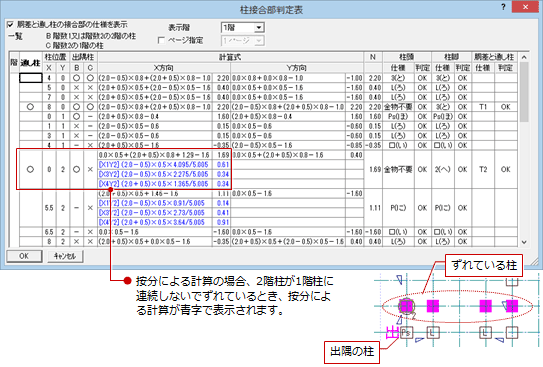The image size is (543, 367).
Task: Click the 出 corner marker in diagram
Action: coord(392,333)
